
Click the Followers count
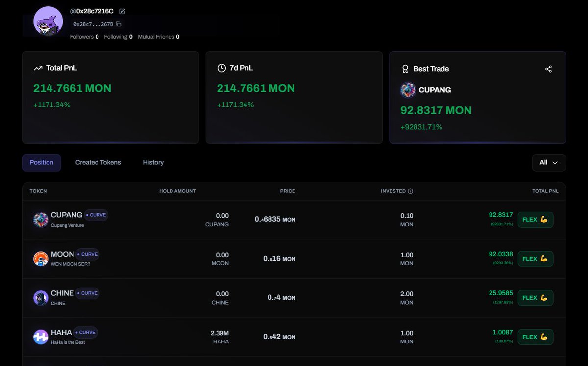point(84,37)
